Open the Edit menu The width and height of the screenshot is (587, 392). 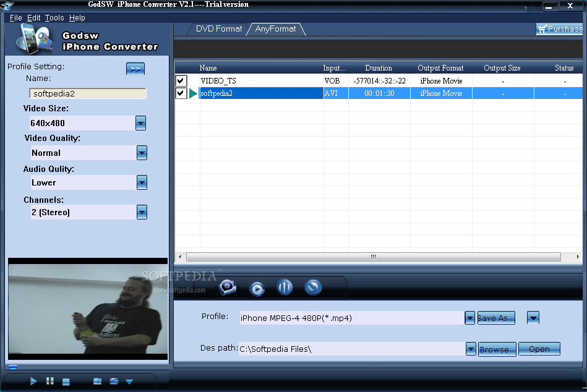33,17
